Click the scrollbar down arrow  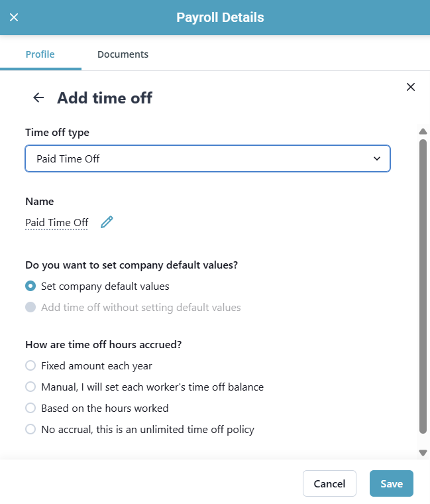[423, 452]
